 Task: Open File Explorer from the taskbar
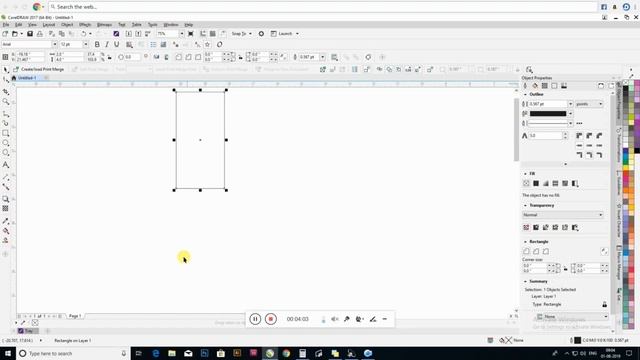[x=172, y=353]
